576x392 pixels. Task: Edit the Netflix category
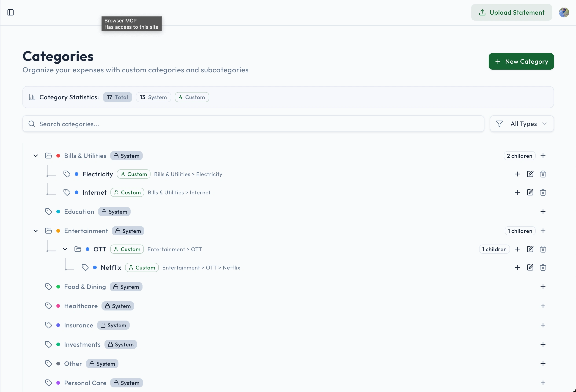pos(530,267)
